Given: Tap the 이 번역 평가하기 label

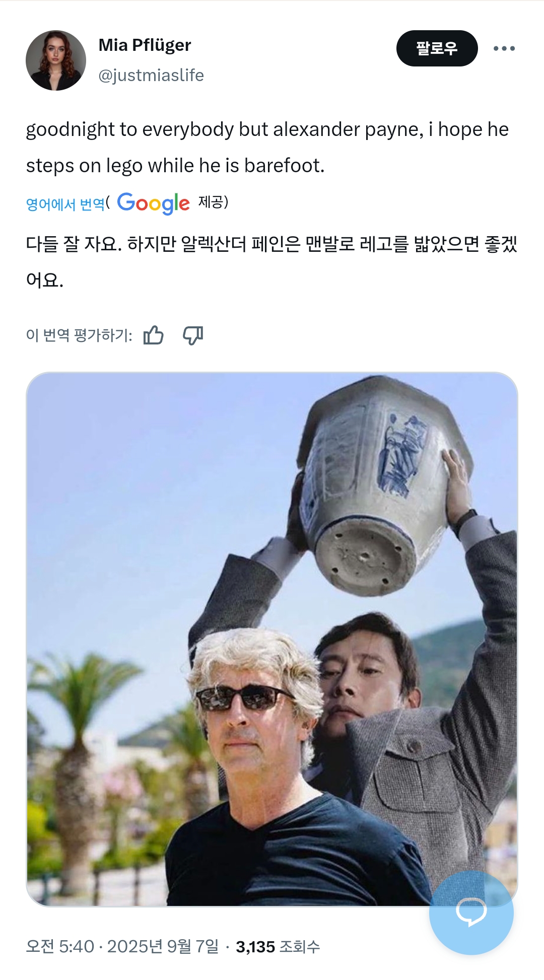Looking at the screenshot, I should point(79,335).
